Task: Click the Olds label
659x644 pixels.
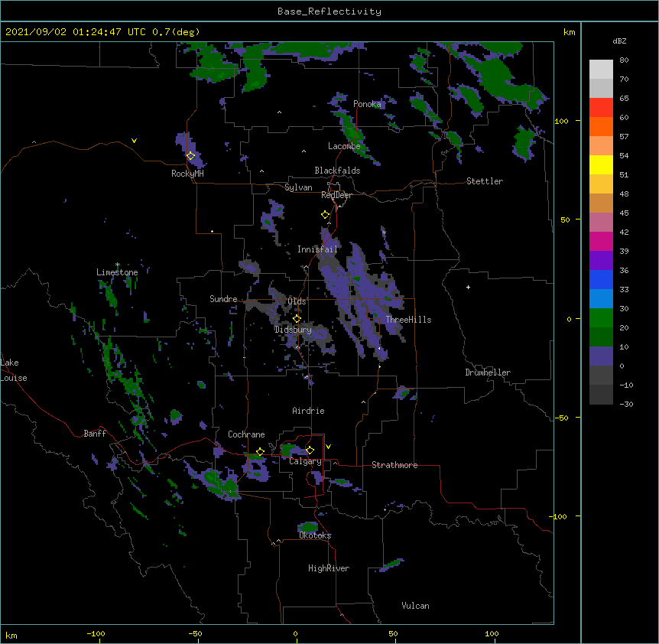Action: tap(297, 301)
